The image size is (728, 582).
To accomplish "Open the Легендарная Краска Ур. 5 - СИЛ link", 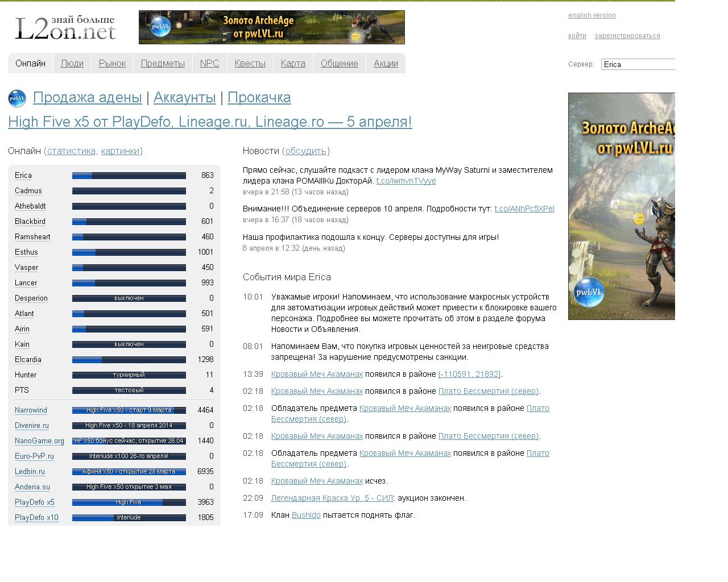I will pyautogui.click(x=332, y=498).
